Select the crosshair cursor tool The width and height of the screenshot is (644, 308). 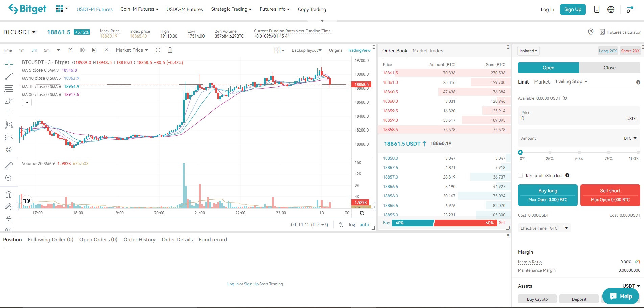(9, 64)
